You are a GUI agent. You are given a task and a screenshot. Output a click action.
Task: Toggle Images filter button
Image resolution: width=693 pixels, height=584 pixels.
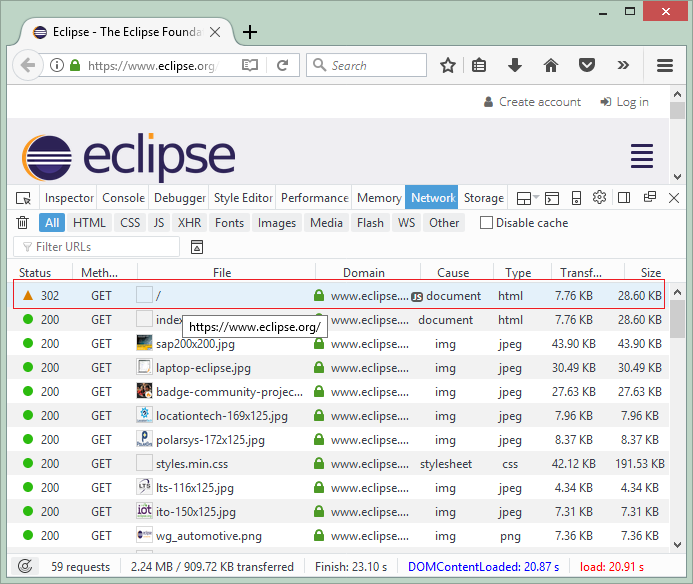(277, 222)
